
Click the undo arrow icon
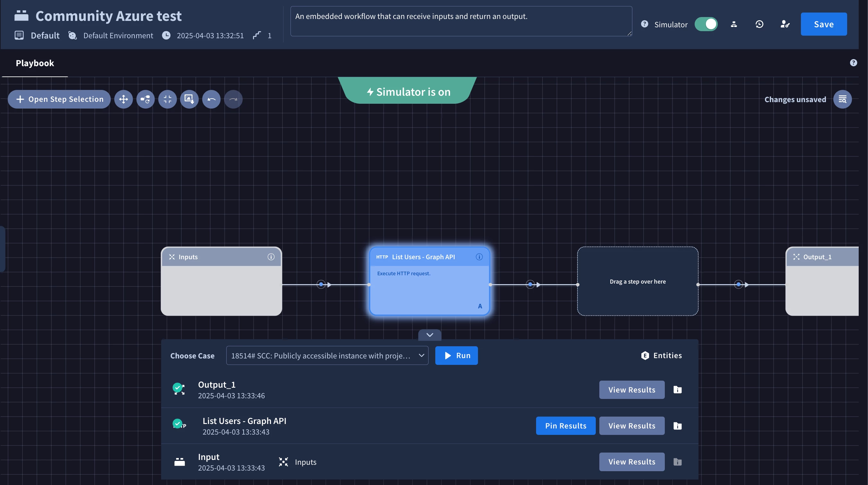click(x=211, y=99)
